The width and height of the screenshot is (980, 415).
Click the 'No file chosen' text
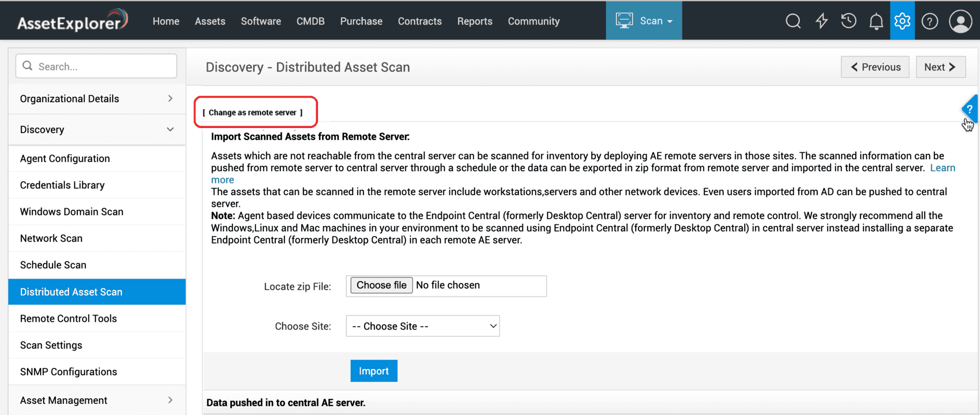click(448, 285)
